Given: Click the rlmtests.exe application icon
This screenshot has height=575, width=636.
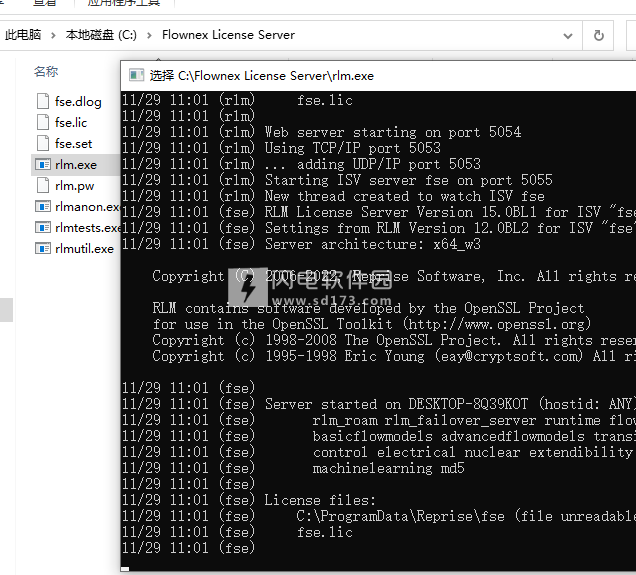Looking at the screenshot, I should [43, 227].
